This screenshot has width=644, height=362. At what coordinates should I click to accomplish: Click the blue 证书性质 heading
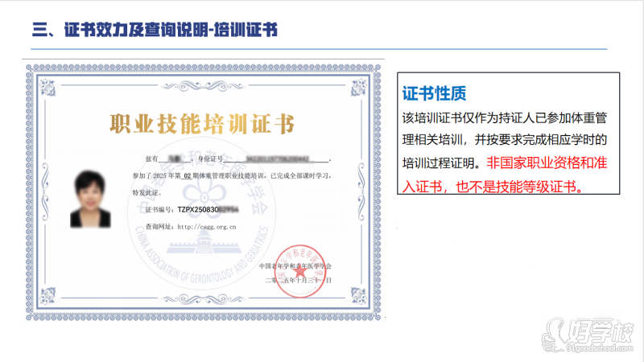point(436,94)
